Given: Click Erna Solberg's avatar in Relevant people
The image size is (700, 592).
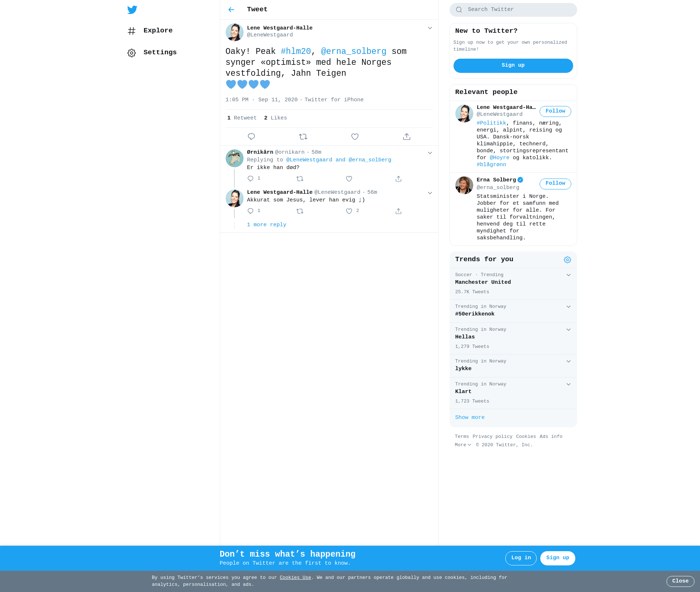Looking at the screenshot, I should pos(464,185).
